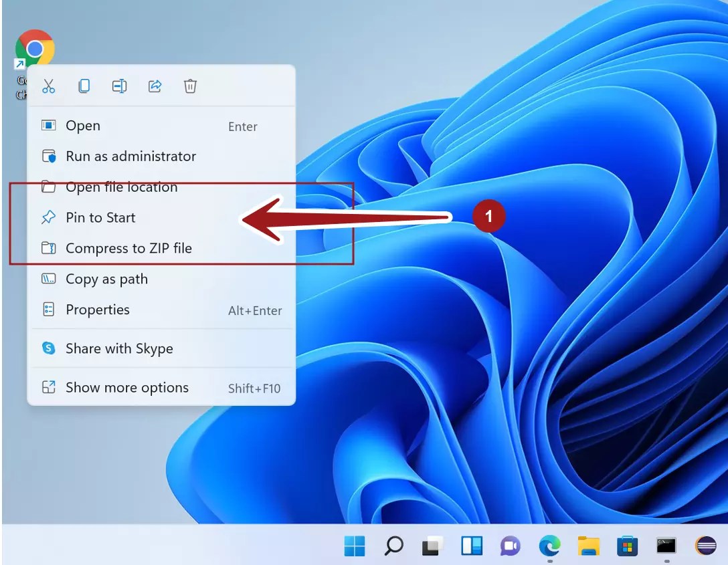Click the Cut scissors icon
The width and height of the screenshot is (728, 565).
coord(48,86)
